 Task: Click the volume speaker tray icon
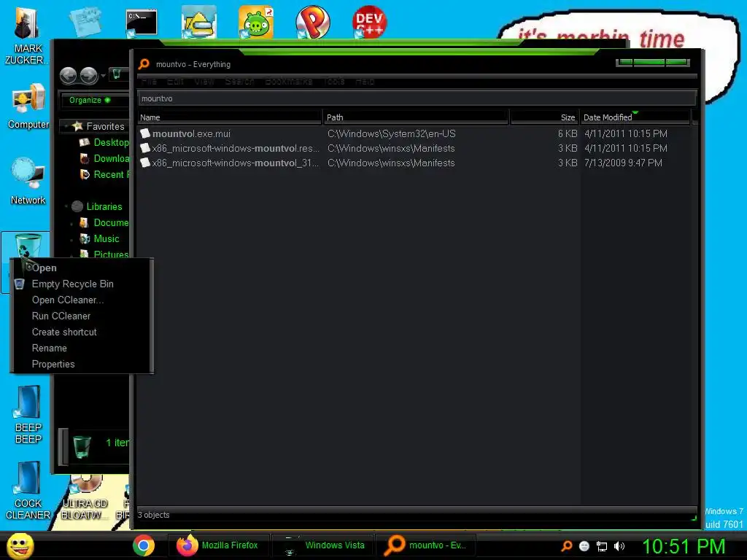pos(619,546)
